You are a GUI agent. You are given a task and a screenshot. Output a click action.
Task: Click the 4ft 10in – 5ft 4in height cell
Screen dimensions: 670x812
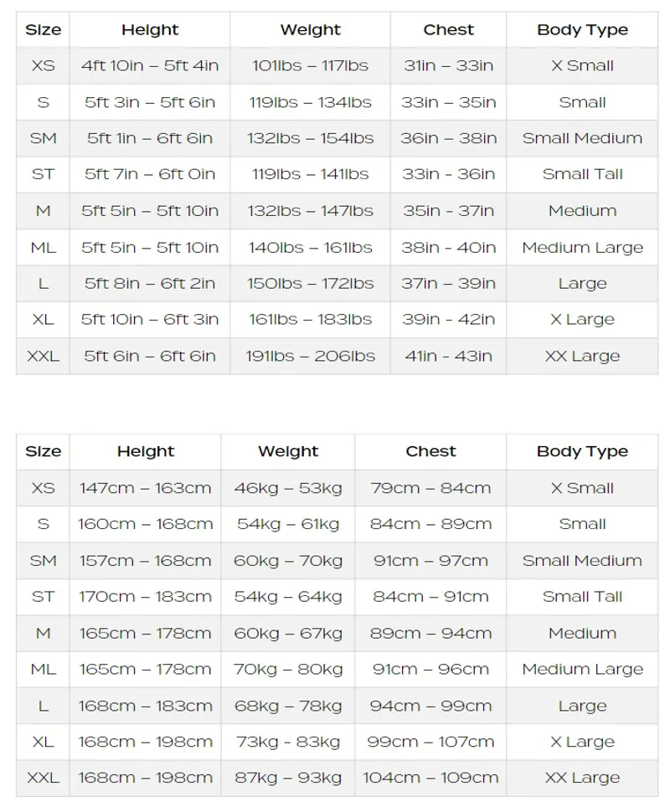coord(150,66)
